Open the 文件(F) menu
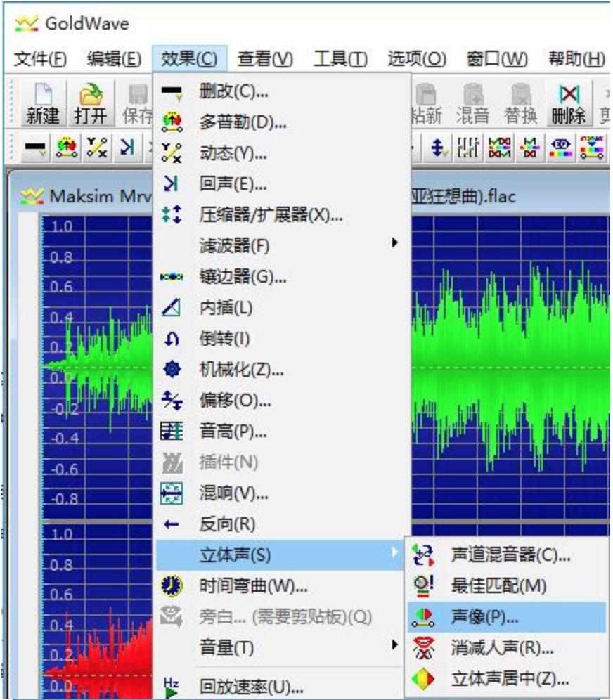The height and width of the screenshot is (700, 613). pyautogui.click(x=40, y=58)
